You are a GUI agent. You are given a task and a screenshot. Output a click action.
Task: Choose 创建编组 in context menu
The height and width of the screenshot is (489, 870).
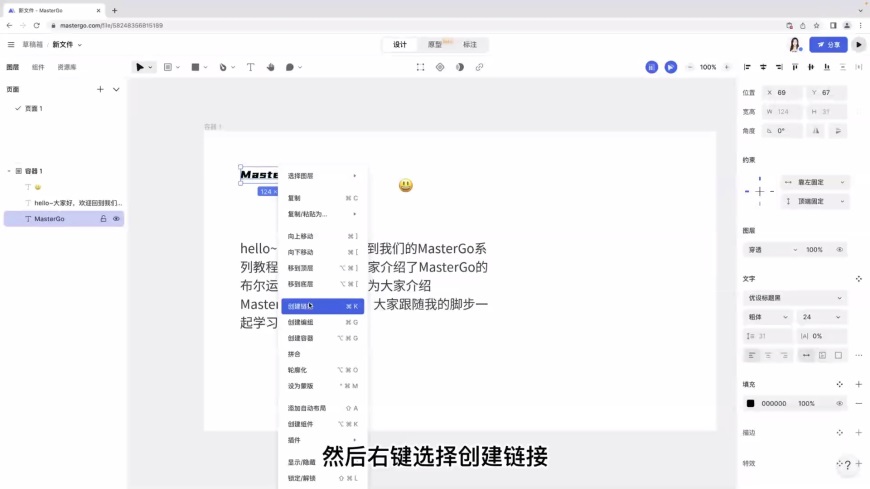(322, 322)
